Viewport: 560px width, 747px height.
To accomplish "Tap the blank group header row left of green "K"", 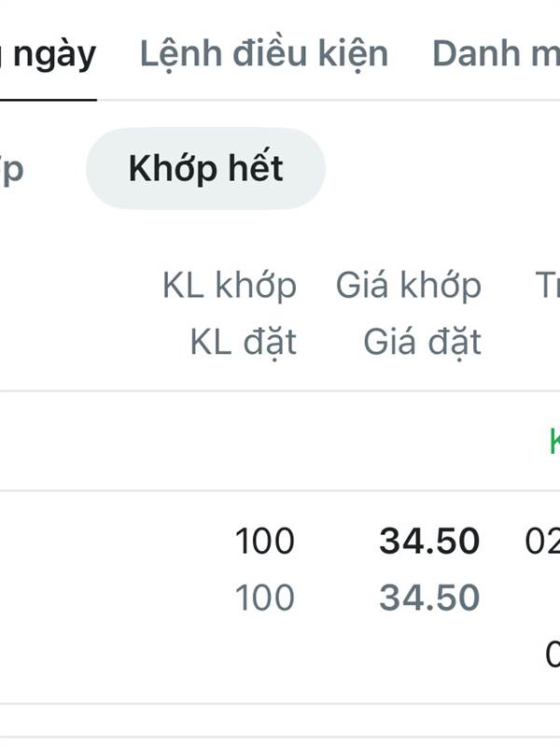I will 233,441.
